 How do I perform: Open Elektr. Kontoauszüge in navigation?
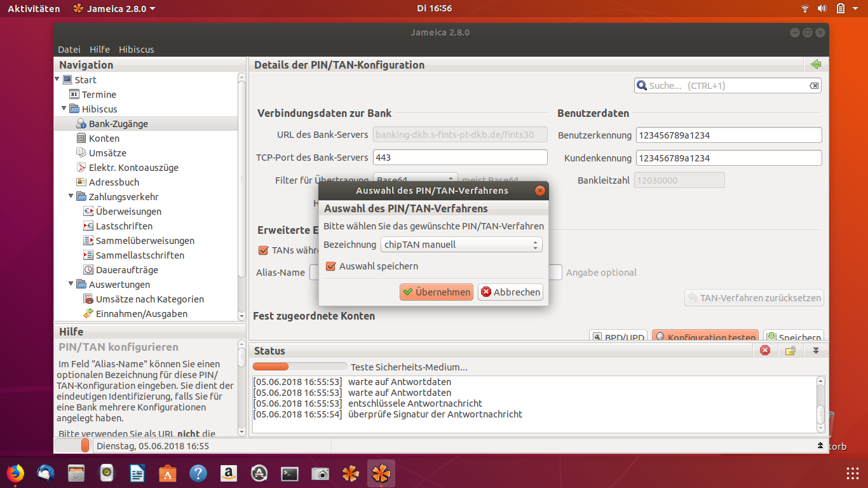[x=127, y=167]
